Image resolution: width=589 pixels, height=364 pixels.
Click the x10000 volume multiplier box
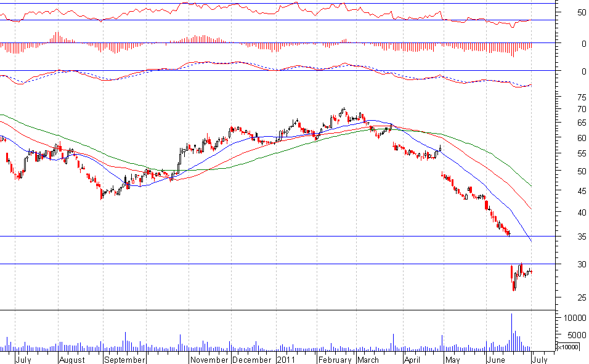click(x=568, y=347)
